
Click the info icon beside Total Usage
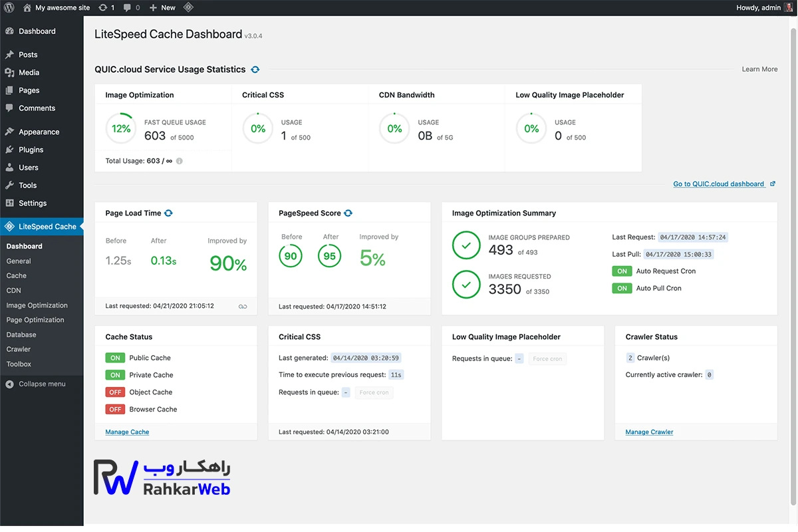pos(179,161)
